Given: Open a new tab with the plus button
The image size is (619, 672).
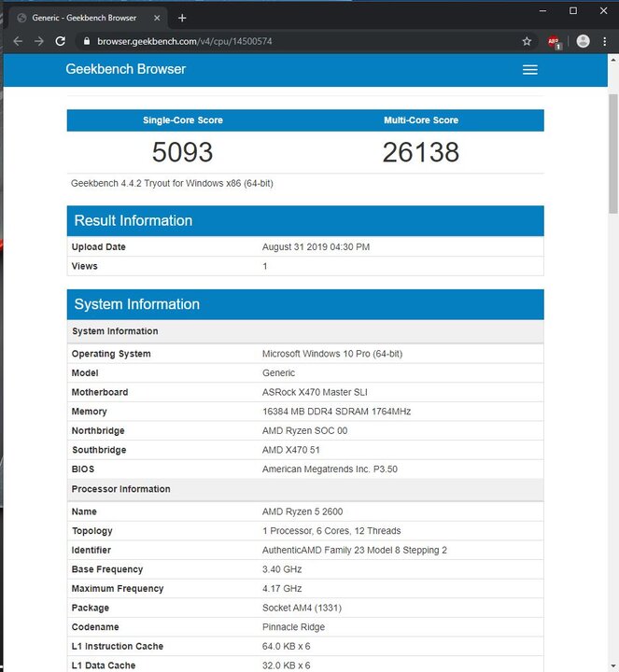Looking at the screenshot, I should [182, 18].
